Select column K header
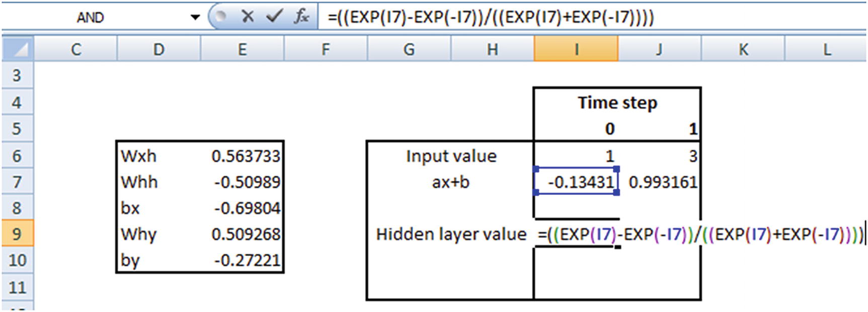868x312 pixels. pos(743,49)
